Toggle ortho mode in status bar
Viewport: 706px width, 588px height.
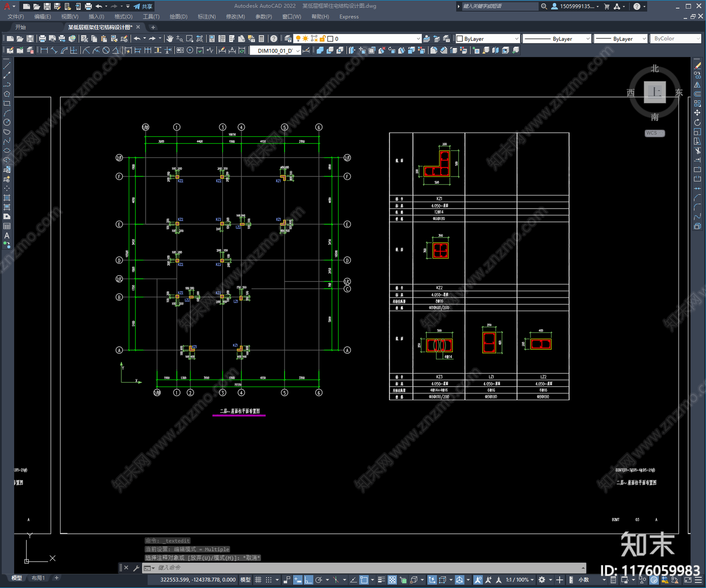(x=308, y=580)
